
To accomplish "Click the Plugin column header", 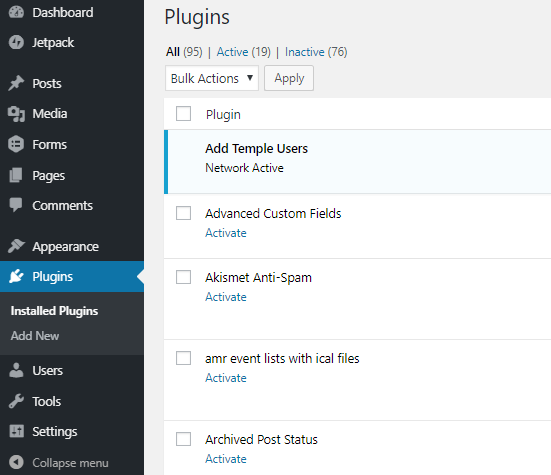I will pyautogui.click(x=223, y=115).
